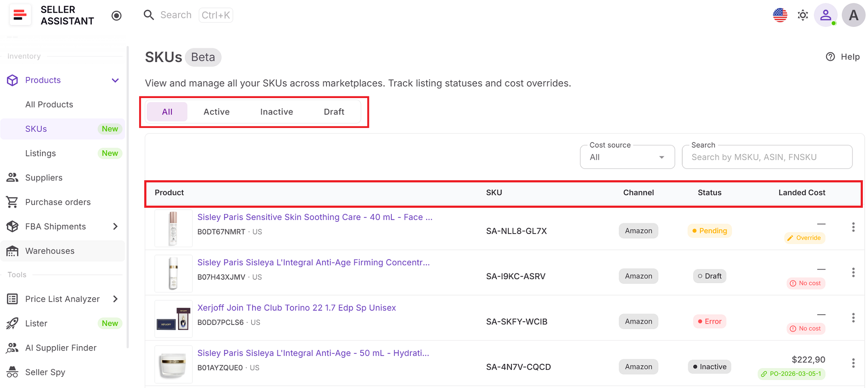Open the PO-2026-03-05-1 purchase order link
Screen dimensions: 868x388
(791, 373)
